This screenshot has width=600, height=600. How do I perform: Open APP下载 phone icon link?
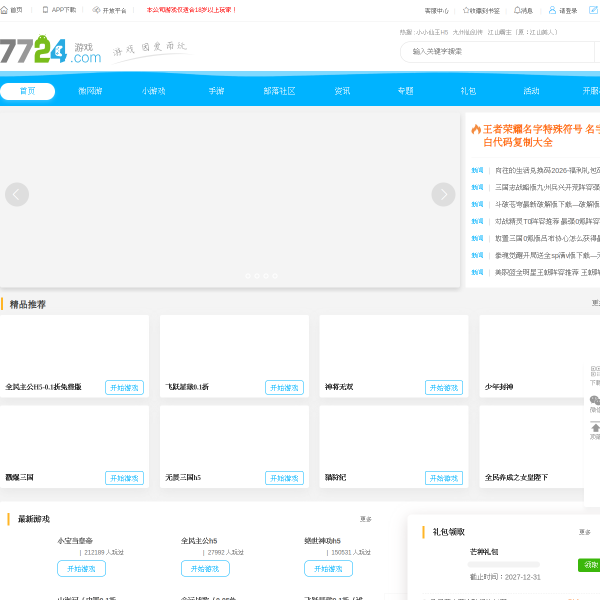point(45,10)
